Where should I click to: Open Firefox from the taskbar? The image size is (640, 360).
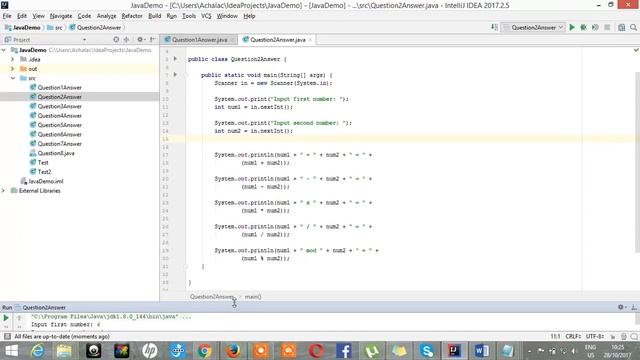point(233,351)
